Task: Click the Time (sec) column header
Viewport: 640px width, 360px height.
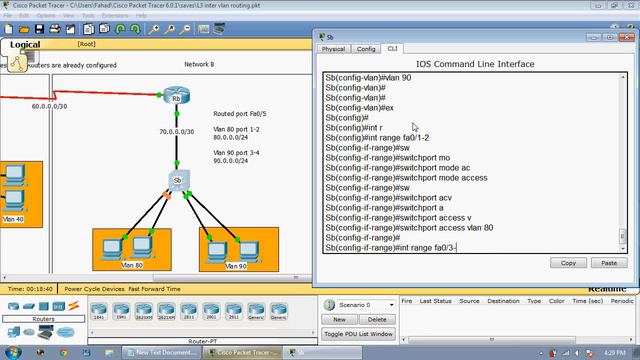Action: 587,301
